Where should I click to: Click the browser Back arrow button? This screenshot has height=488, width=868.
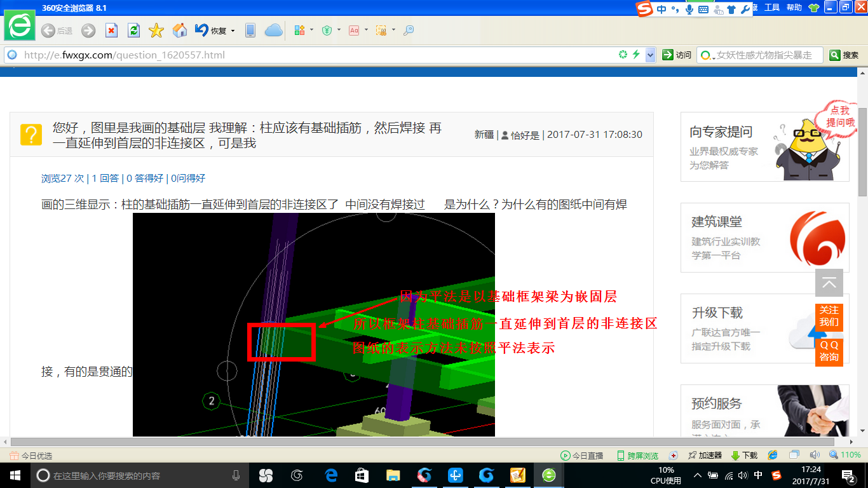tap(48, 30)
